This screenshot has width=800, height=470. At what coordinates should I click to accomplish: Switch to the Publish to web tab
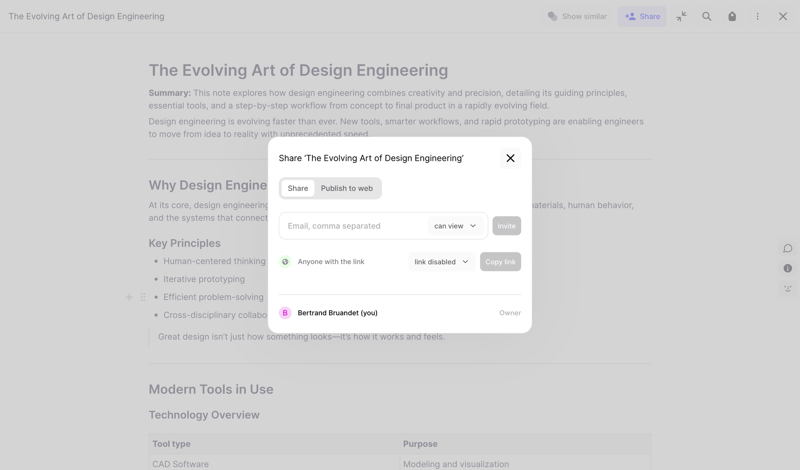346,188
